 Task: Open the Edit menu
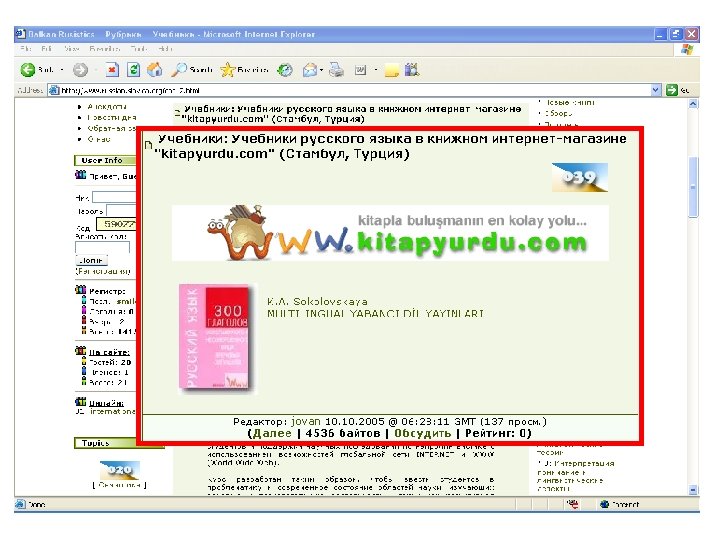coord(46,48)
